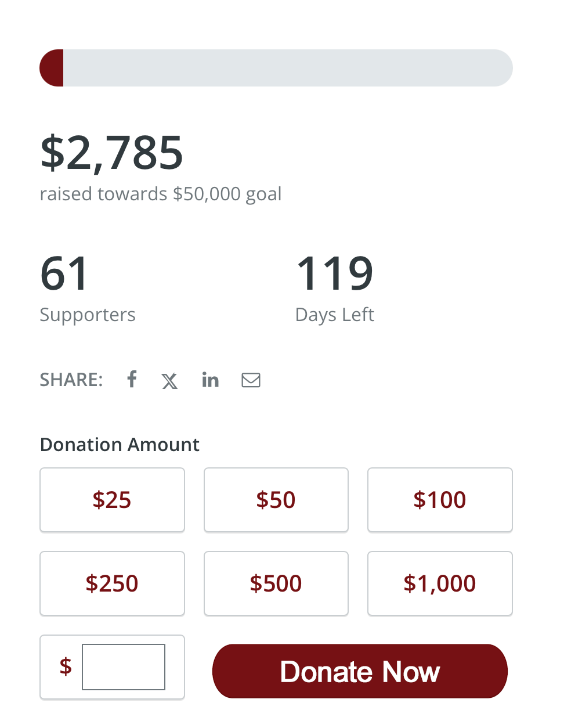Click the 119 Days Left counter

[335, 288]
